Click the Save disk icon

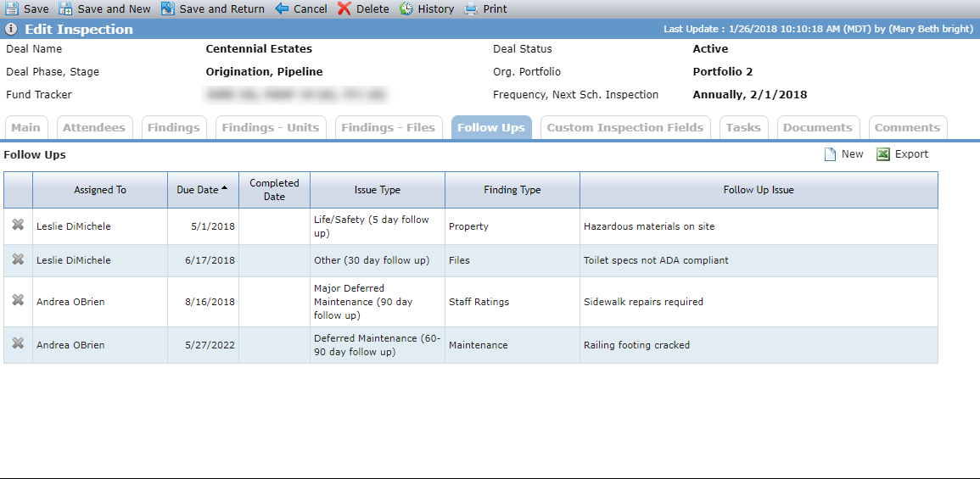click(x=11, y=8)
